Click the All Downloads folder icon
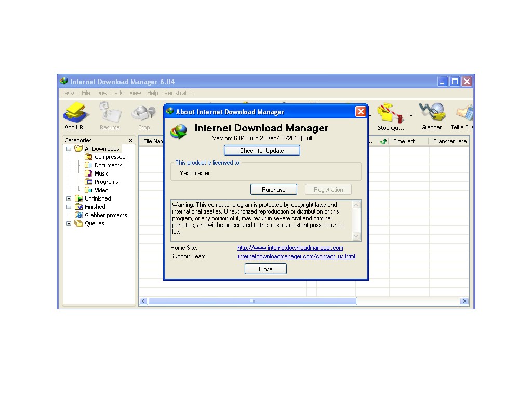The image size is (532, 399). (x=79, y=149)
